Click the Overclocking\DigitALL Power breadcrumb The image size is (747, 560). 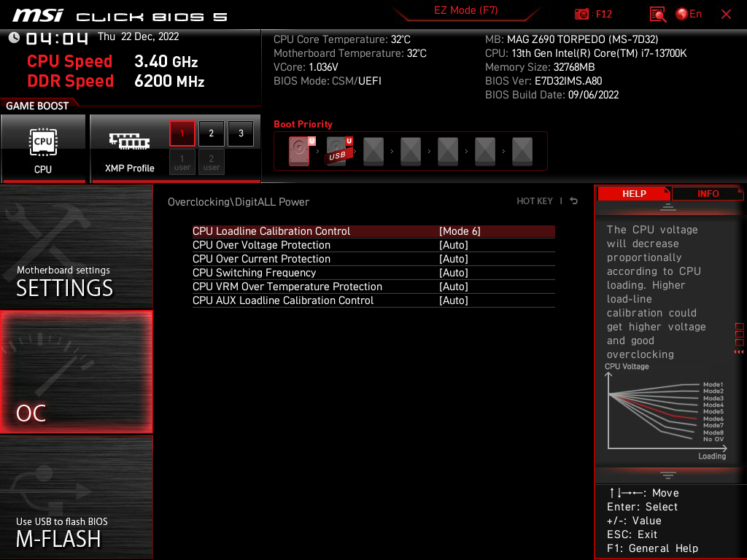coord(239,202)
